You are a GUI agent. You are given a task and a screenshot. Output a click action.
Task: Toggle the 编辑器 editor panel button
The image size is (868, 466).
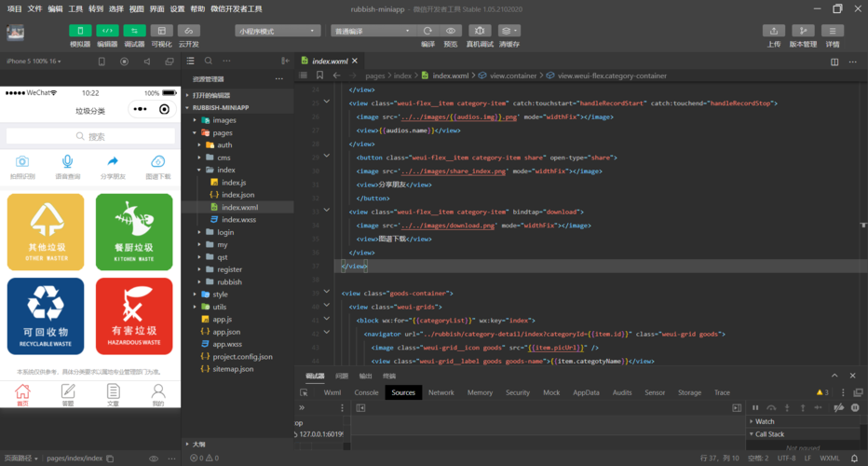pos(107,31)
